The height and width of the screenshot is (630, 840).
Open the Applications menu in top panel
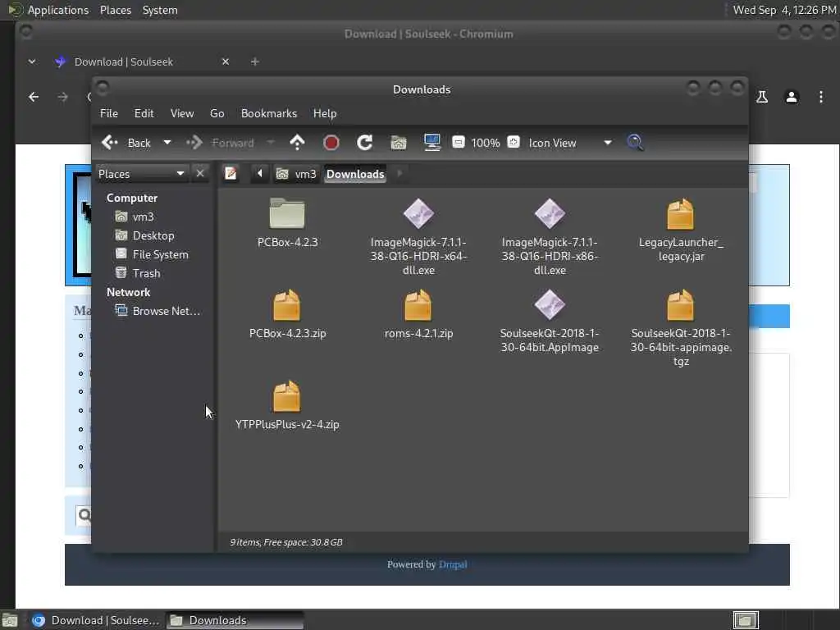pos(58,10)
